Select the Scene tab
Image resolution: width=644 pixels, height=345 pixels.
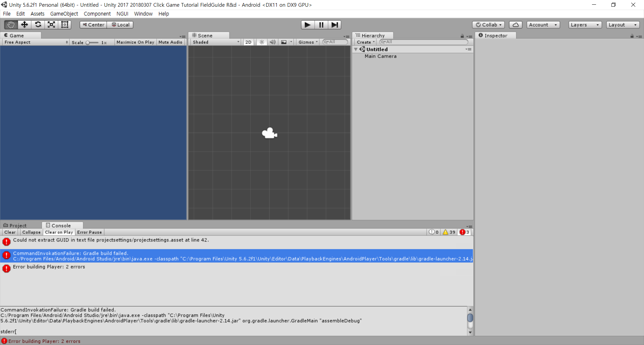tap(209, 36)
